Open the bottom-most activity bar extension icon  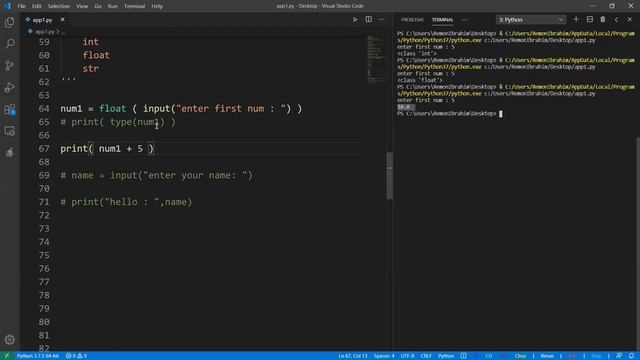coord(9,153)
